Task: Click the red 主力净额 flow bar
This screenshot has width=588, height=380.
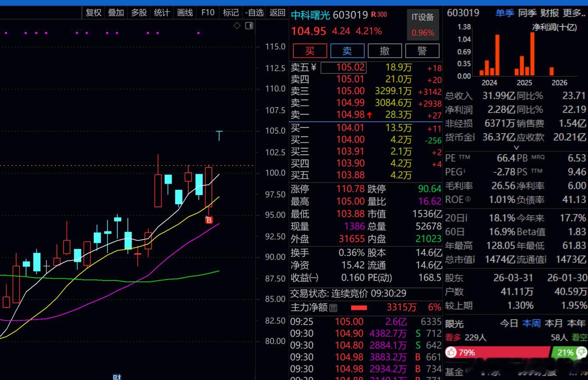Action: (359, 308)
